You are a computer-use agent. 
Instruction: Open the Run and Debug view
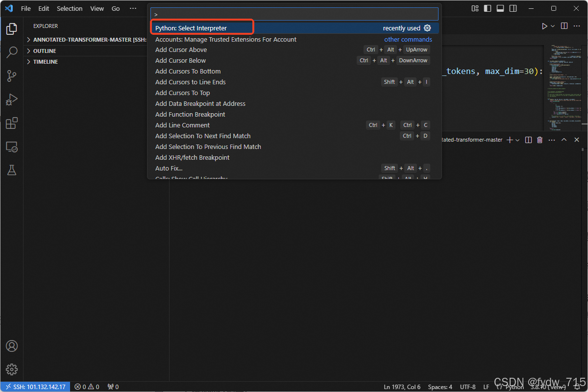click(12, 99)
